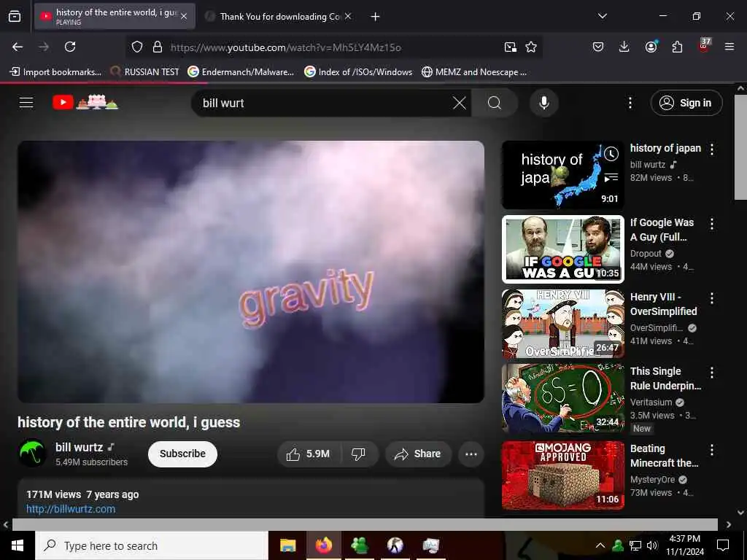Open options menu for Beating Minecraft video

[712, 450]
